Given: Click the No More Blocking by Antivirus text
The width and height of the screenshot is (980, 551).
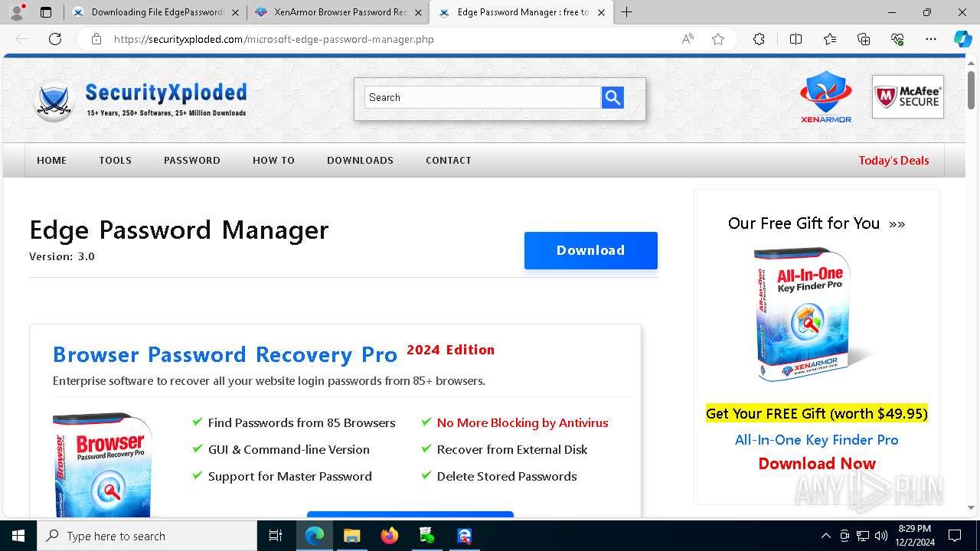Looking at the screenshot, I should (522, 422).
